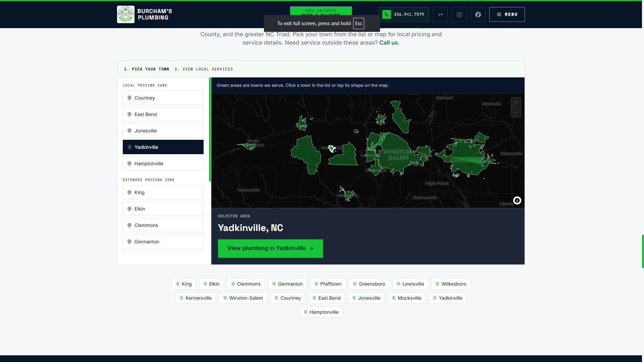Open the Lewisville chip link
Image resolution: width=644 pixels, height=362 pixels.
410,284
